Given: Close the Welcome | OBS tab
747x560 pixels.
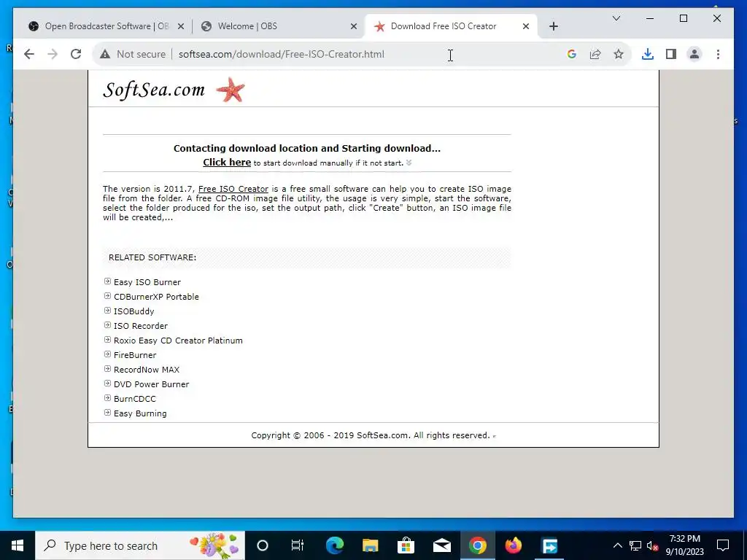Looking at the screenshot, I should tap(354, 27).
